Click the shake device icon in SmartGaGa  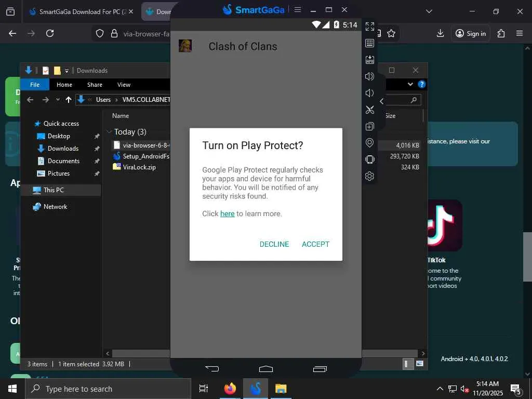click(369, 159)
